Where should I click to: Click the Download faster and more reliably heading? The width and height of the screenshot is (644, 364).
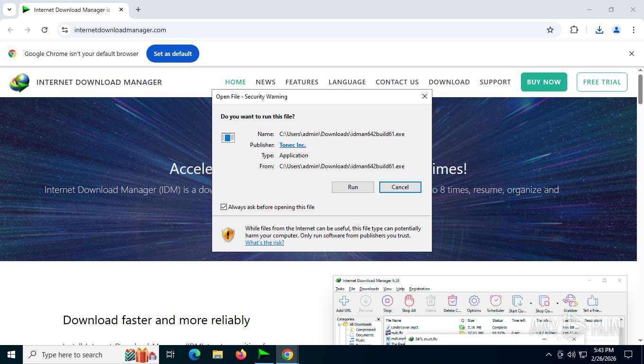point(156,320)
